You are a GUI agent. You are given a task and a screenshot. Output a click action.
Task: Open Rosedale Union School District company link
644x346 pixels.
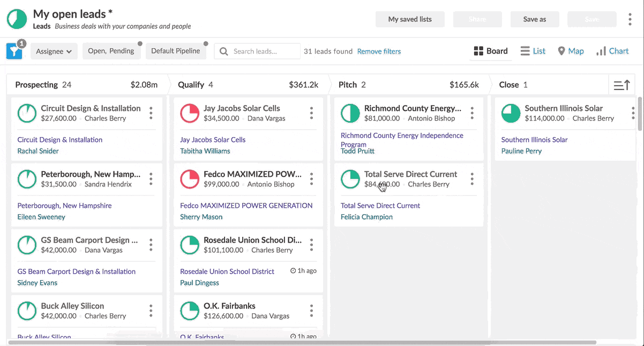[x=227, y=272]
